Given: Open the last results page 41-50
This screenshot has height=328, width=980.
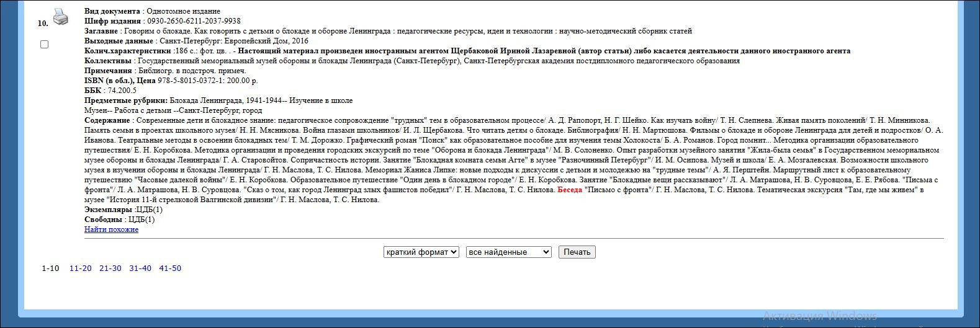Looking at the screenshot, I should pos(170,268).
